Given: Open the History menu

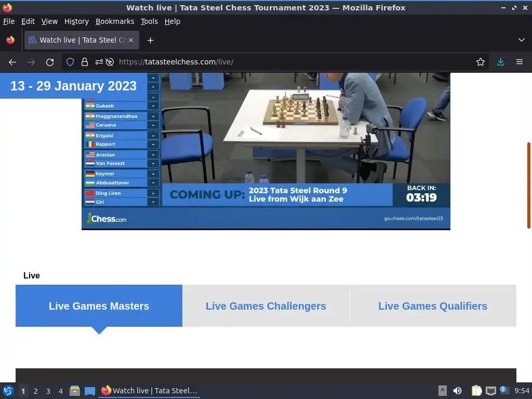Looking at the screenshot, I should pos(77,21).
